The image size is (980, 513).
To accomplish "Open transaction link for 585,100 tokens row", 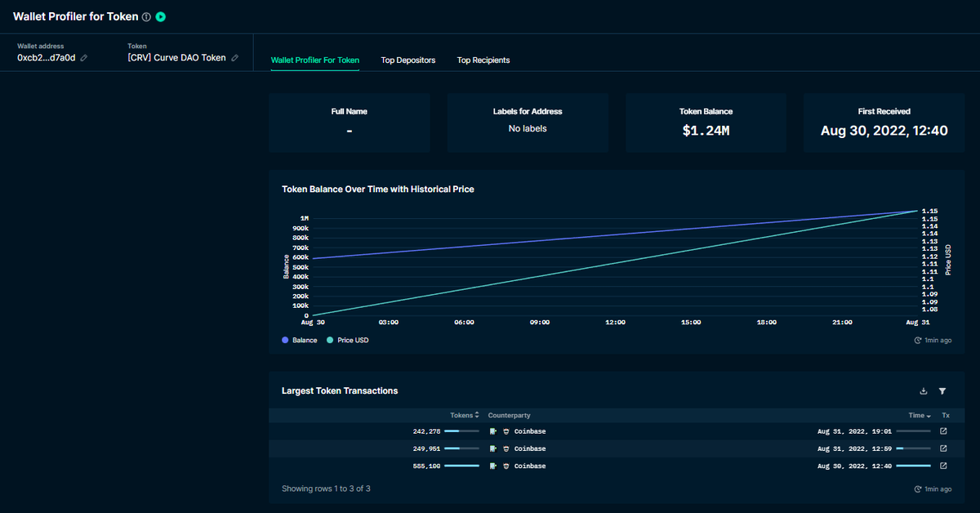I will coord(943,466).
